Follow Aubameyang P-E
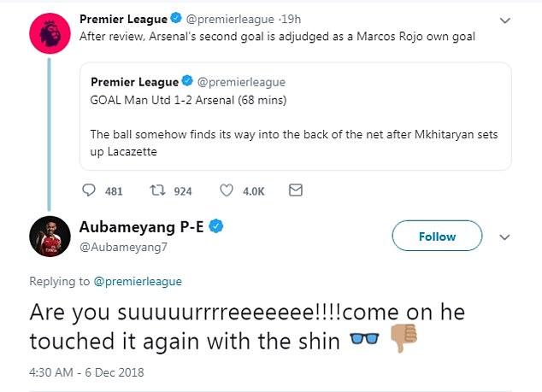542x392 pixels. (x=437, y=237)
